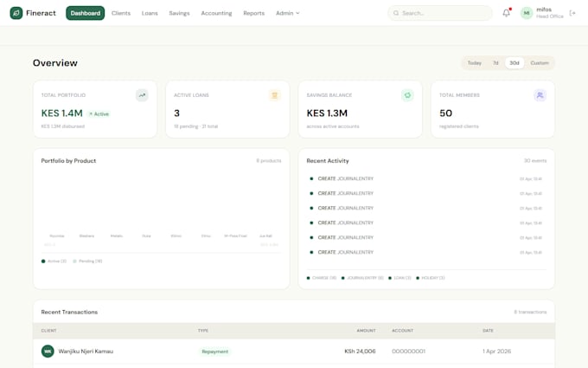This screenshot has width=588, height=368.
Task: Click the ACCOUNT column header
Action: [x=402, y=331]
